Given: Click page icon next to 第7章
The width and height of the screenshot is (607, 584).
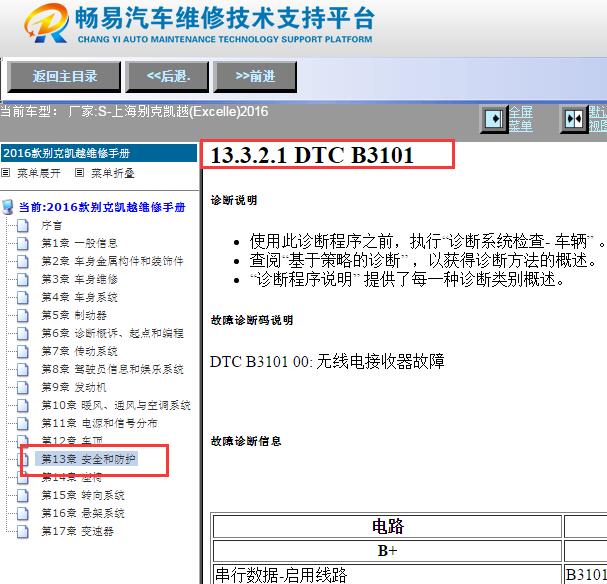Looking at the screenshot, I should pyautogui.click(x=23, y=351).
